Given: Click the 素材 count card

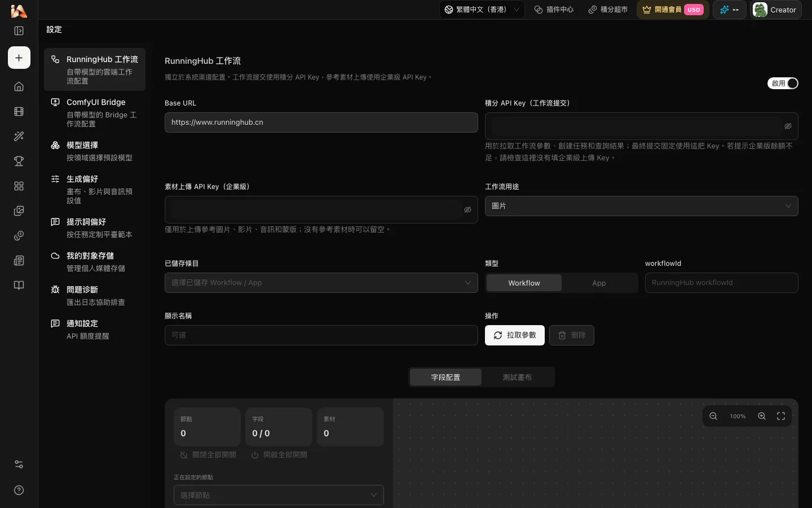Looking at the screenshot, I should (350, 427).
